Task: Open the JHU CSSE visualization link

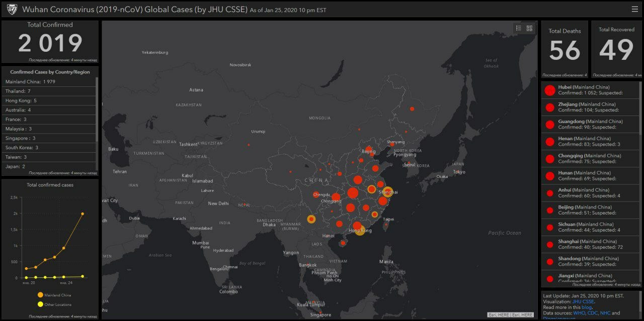Action: 583,301
